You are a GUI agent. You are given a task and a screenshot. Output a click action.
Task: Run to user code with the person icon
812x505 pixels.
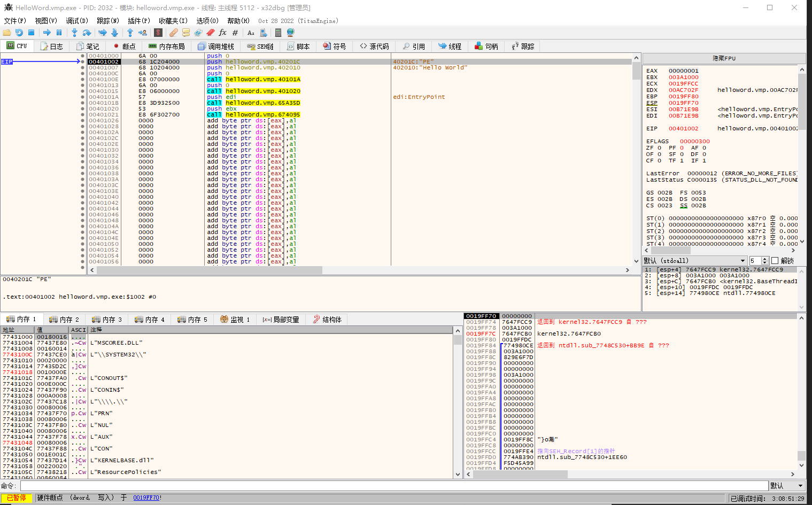pyautogui.click(x=142, y=33)
